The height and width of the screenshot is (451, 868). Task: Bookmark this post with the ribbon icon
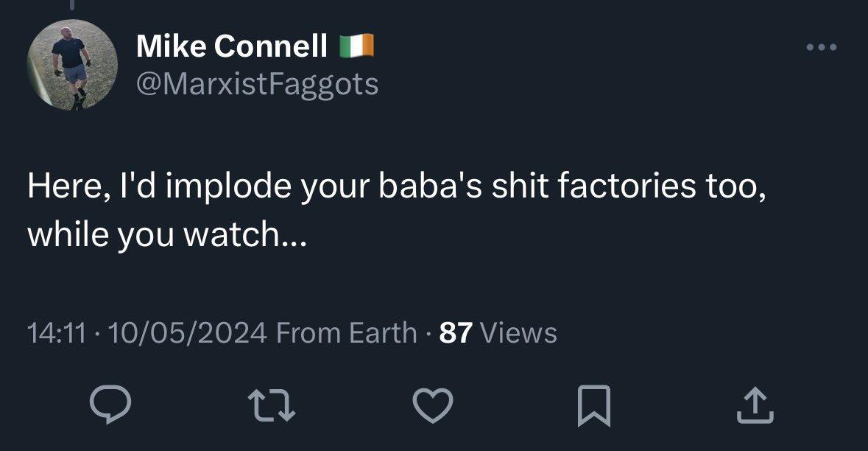coord(594,407)
